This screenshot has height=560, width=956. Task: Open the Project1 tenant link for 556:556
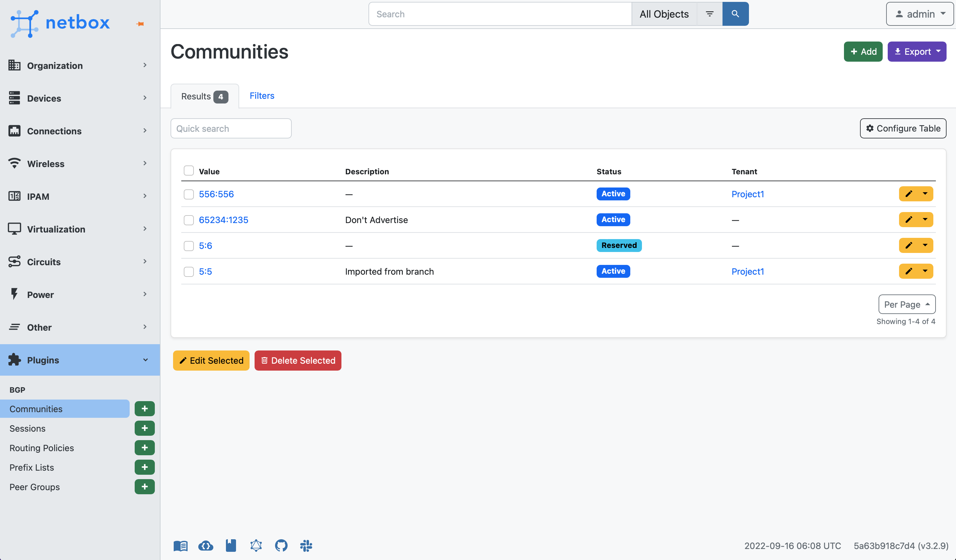(x=747, y=194)
